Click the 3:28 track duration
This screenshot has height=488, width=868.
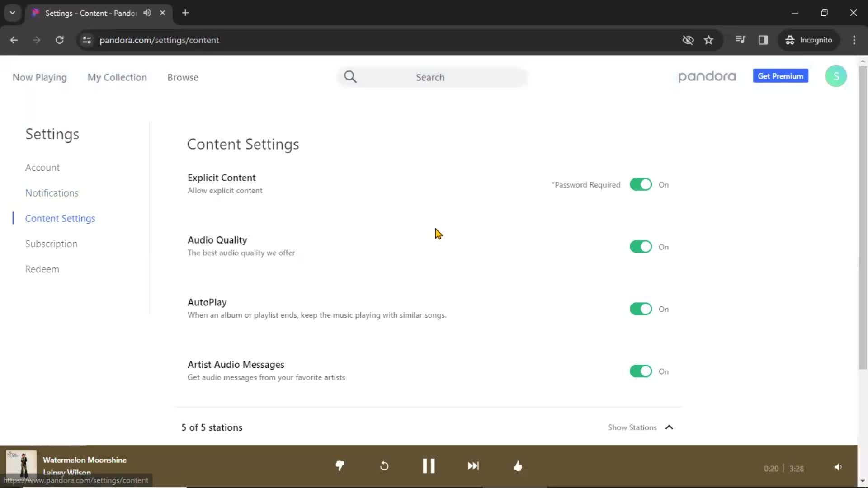(x=797, y=469)
